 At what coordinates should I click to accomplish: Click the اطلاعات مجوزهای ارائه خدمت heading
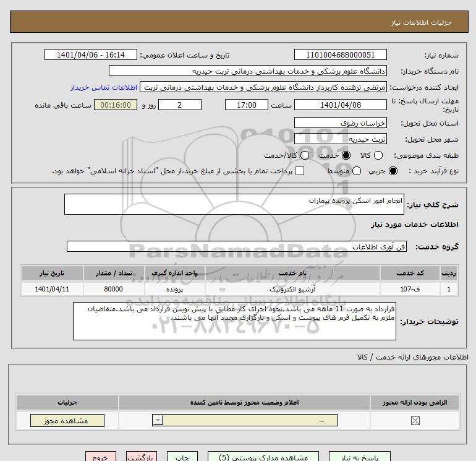pos(413,357)
